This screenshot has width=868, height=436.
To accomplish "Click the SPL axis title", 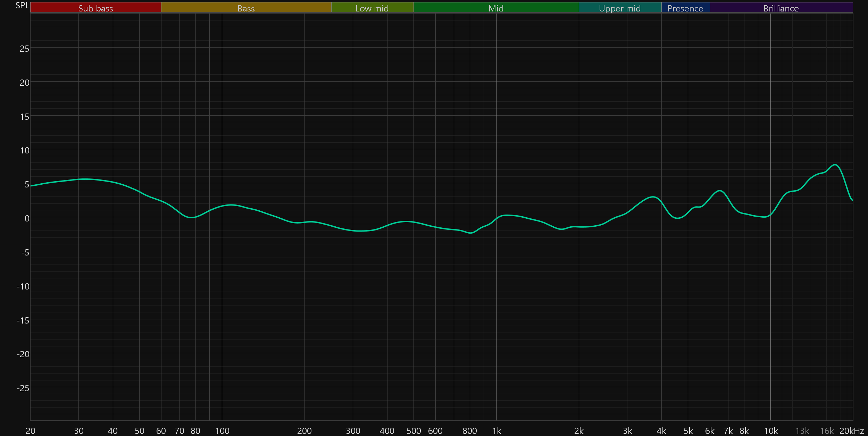I will (22, 6).
